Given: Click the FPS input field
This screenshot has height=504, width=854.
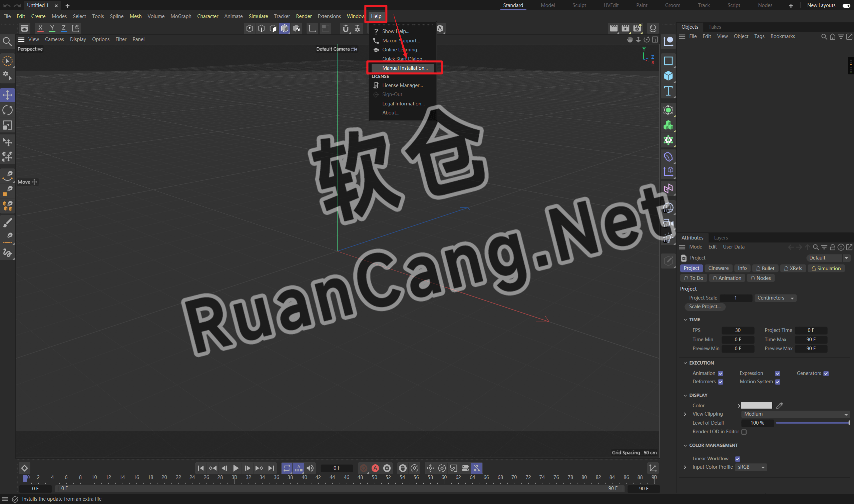Looking at the screenshot, I should click(737, 330).
